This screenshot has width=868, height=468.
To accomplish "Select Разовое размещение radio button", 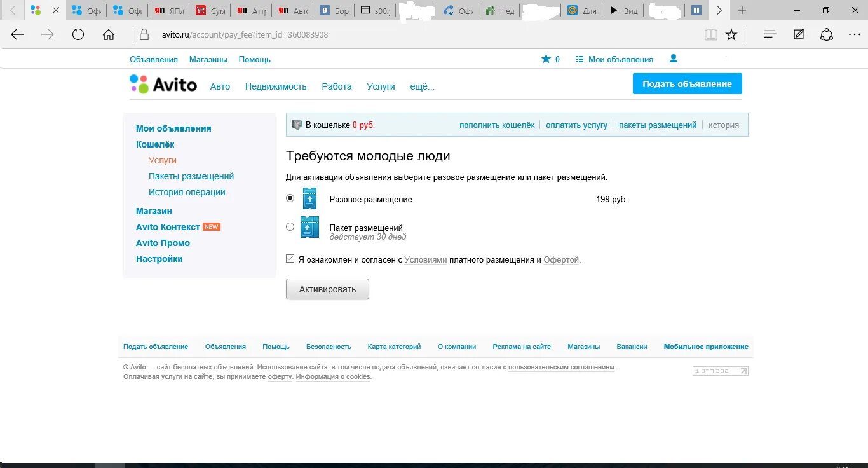I will (290, 198).
